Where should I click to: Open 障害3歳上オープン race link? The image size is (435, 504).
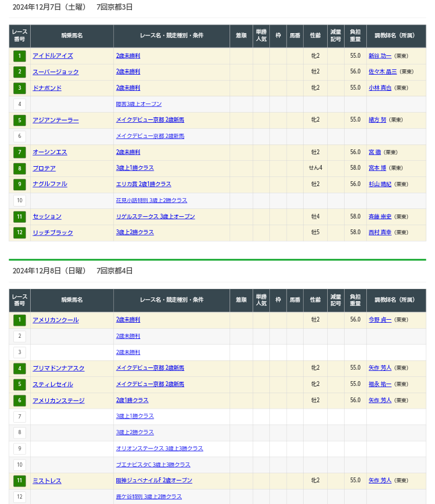pyautogui.click(x=139, y=104)
